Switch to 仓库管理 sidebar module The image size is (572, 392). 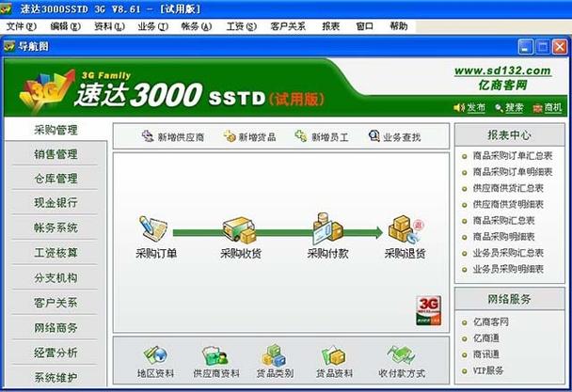pos(56,179)
